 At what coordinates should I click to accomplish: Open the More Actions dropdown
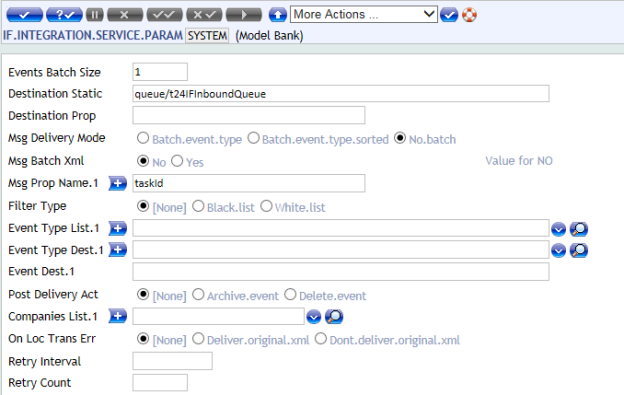pos(364,14)
